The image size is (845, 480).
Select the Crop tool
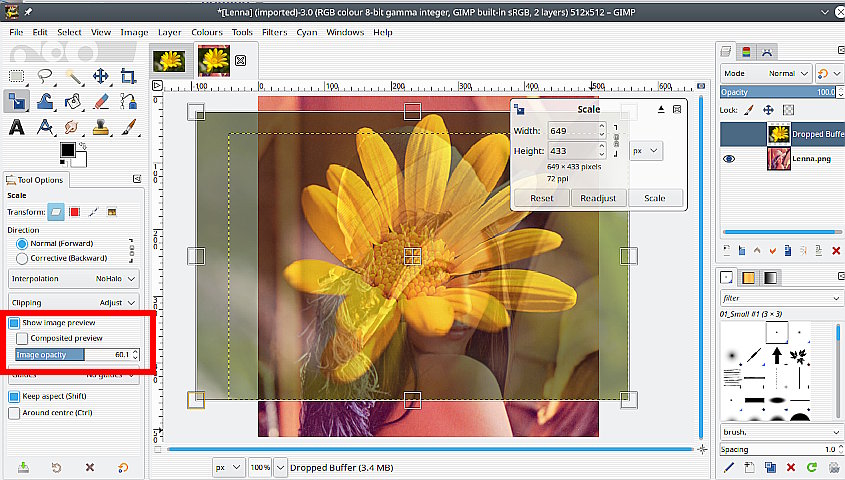[128, 76]
